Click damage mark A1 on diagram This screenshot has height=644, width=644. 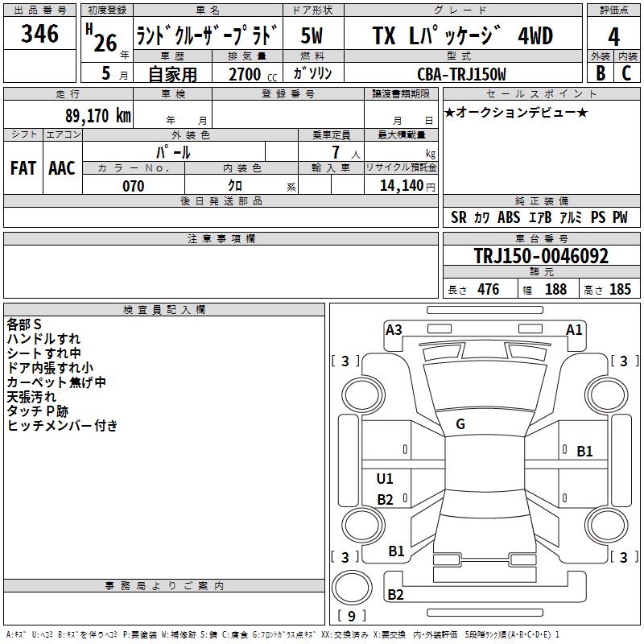tap(574, 330)
